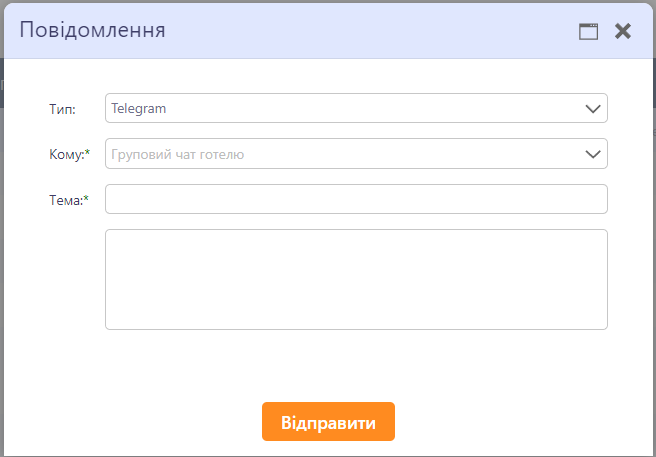Click into the Тема subject field
Viewport: 656px width, 457px height.
355,199
